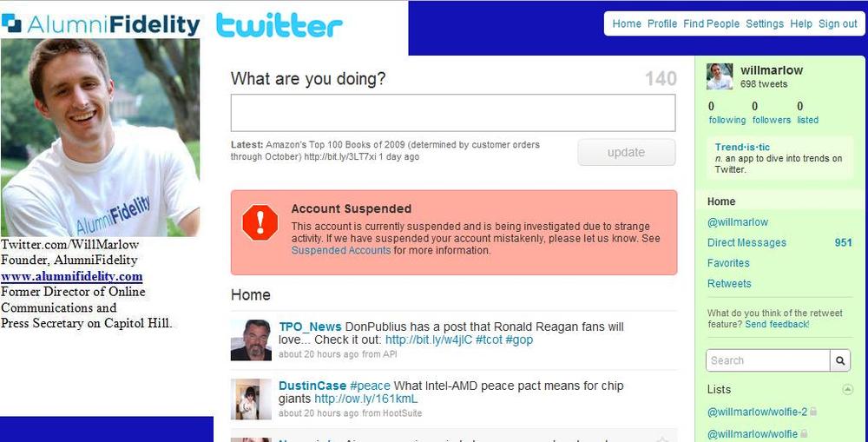The height and width of the screenshot is (442, 868).
Task: Click the red suspended warning icon
Action: click(x=260, y=222)
